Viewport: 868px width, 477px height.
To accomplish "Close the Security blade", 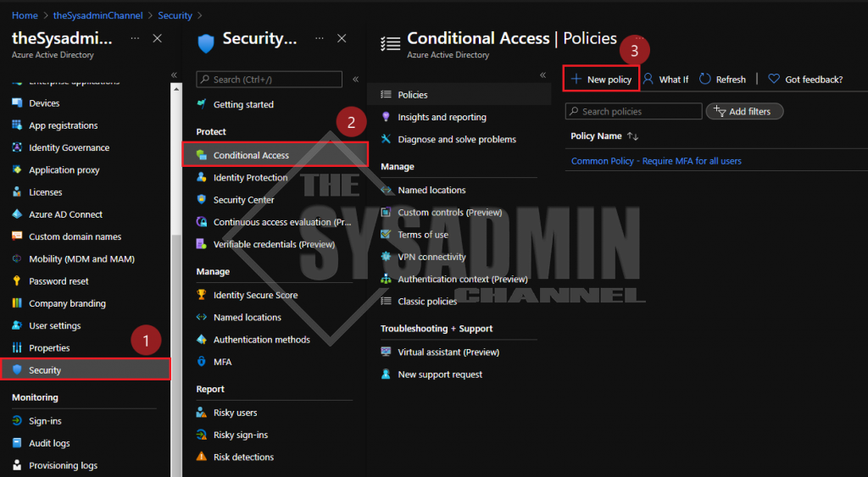I will pos(342,38).
